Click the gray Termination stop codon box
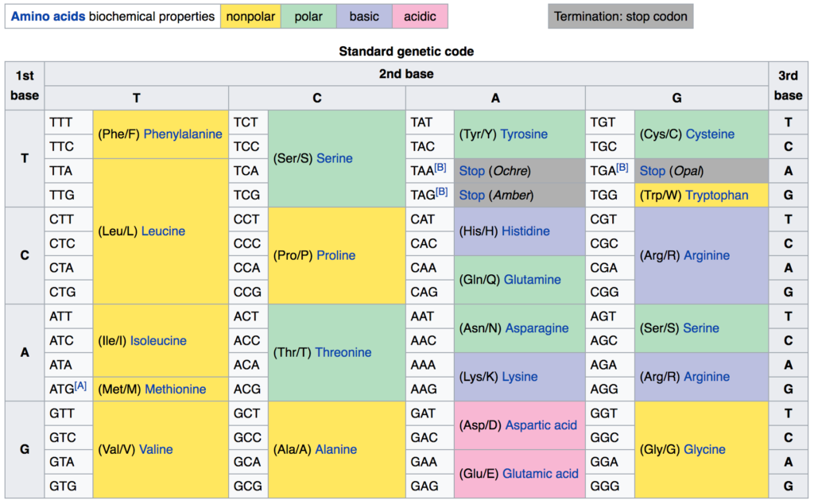The image size is (814, 504). (620, 16)
